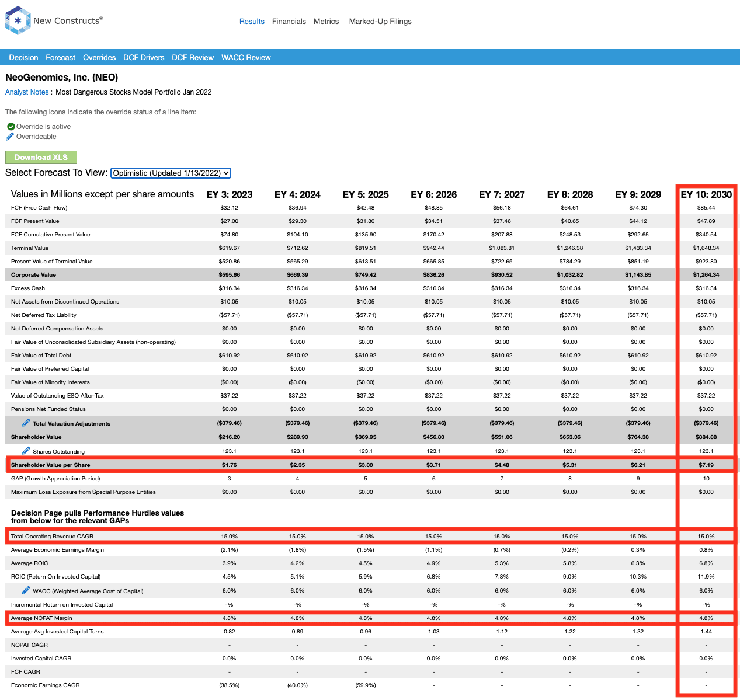Go to the DCF Drivers sub-tab
The height and width of the screenshot is (700, 740).
pos(144,58)
